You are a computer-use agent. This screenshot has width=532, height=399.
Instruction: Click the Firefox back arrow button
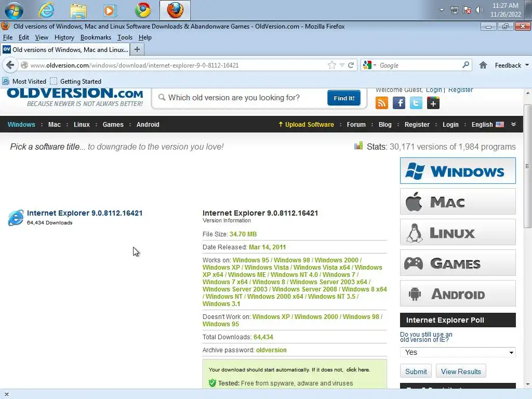[10, 65]
